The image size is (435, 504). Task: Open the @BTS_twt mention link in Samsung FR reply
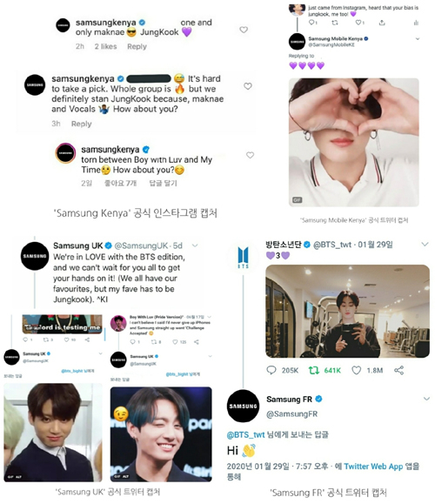(245, 435)
